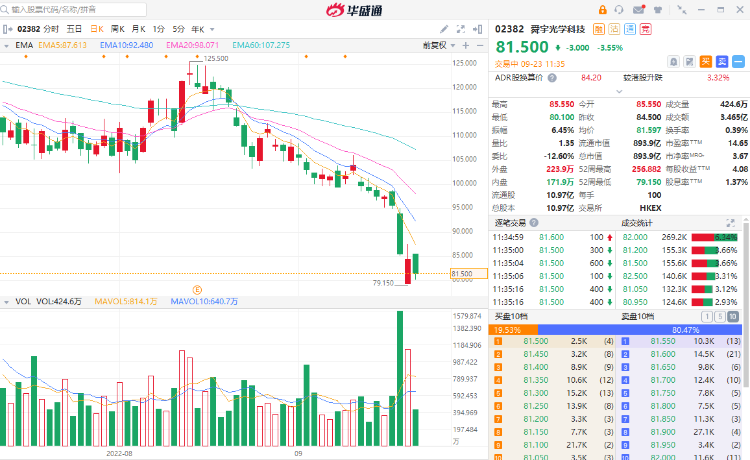The height and width of the screenshot is (460, 750).
Task: Switch chart to 分时 view
Action: (51, 29)
